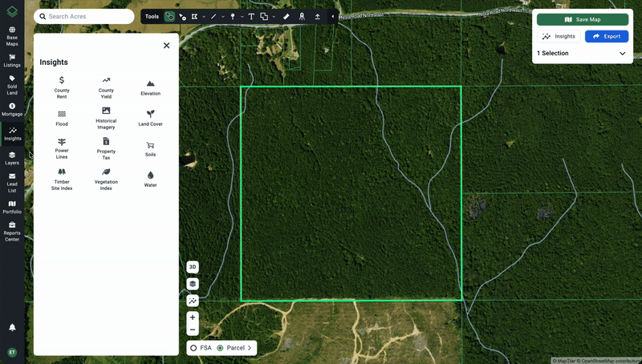The height and width of the screenshot is (364, 642).
Task: Select the Vegetation Index insight
Action: pyautogui.click(x=106, y=179)
